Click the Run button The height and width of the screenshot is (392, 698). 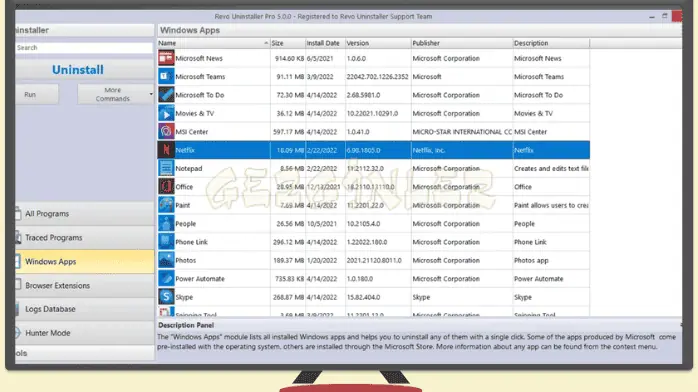[37, 94]
